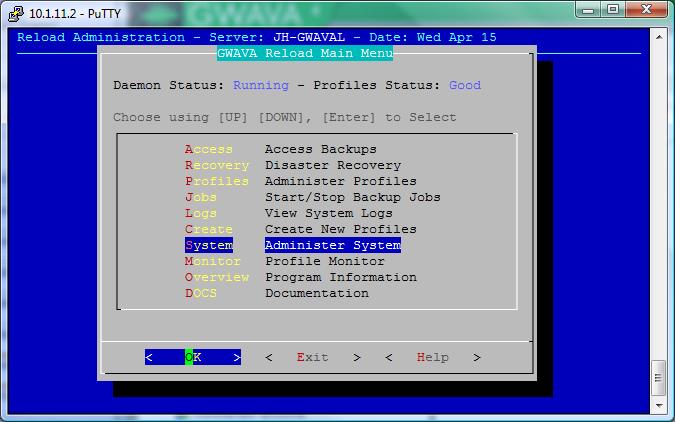Open the Monitor menu entry
675x422 pixels.
[213, 261]
